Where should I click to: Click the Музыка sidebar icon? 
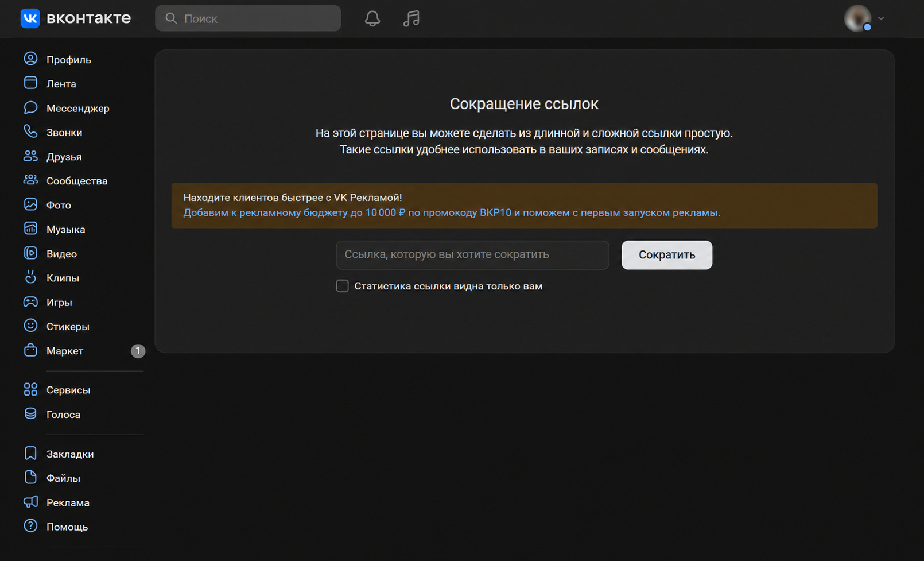click(30, 229)
